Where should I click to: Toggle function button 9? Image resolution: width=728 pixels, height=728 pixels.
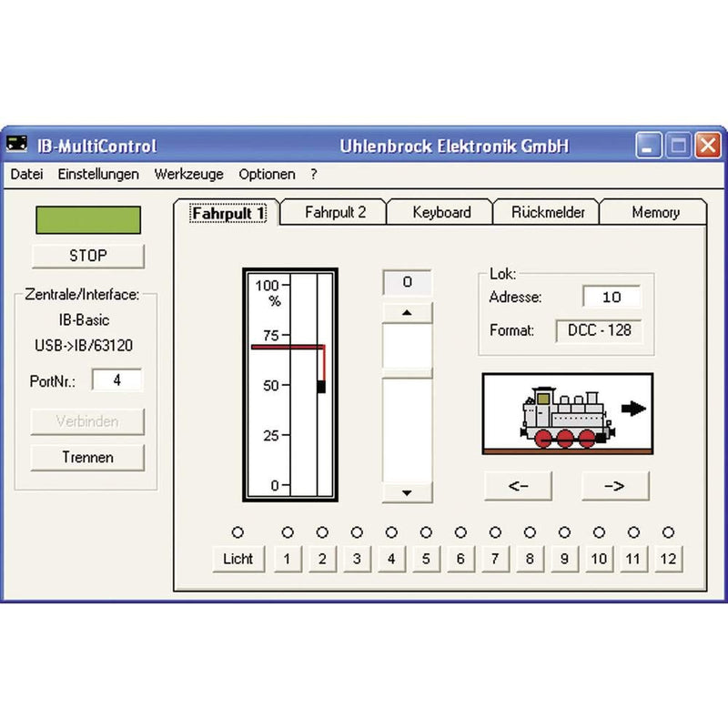[564, 559]
